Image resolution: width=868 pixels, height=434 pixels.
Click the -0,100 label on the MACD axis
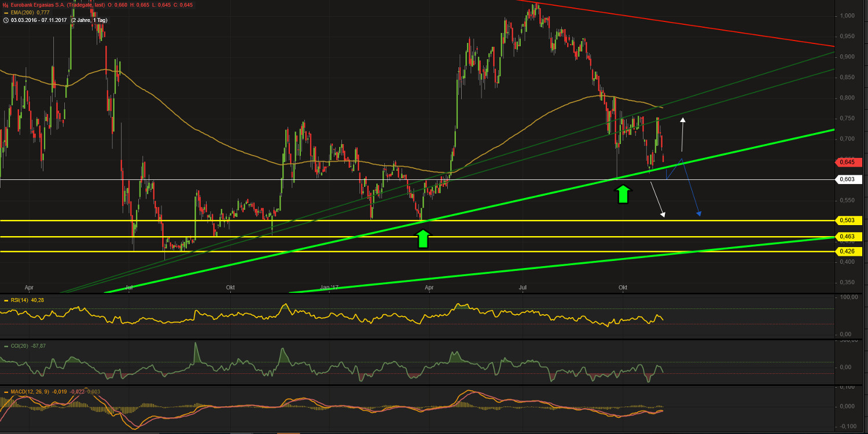pyautogui.click(x=847, y=426)
